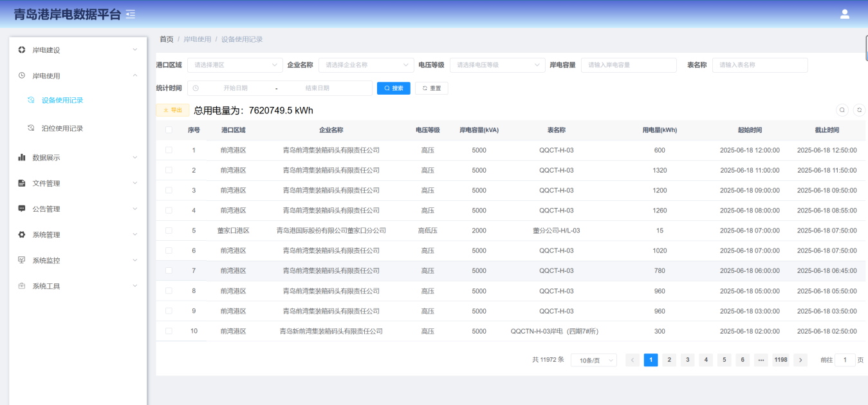Click the 导出 export button
This screenshot has height=405, width=868.
pyautogui.click(x=173, y=110)
